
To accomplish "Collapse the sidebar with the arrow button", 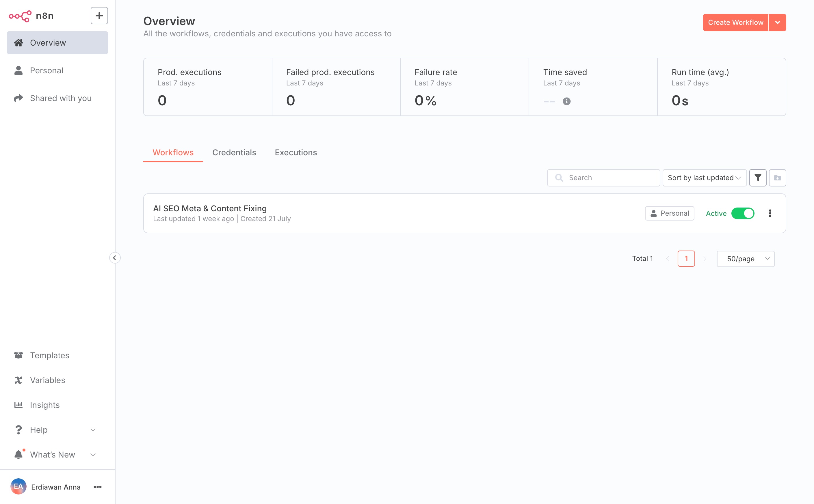I will (x=115, y=258).
